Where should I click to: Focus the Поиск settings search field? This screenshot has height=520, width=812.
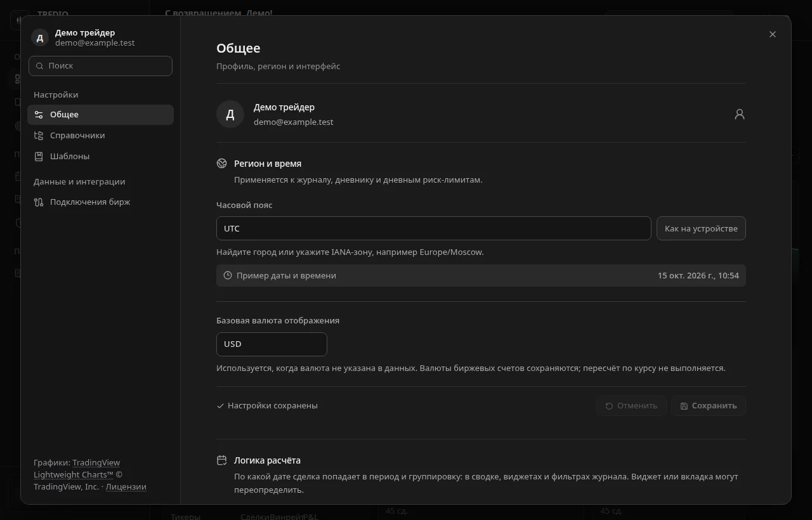click(100, 66)
